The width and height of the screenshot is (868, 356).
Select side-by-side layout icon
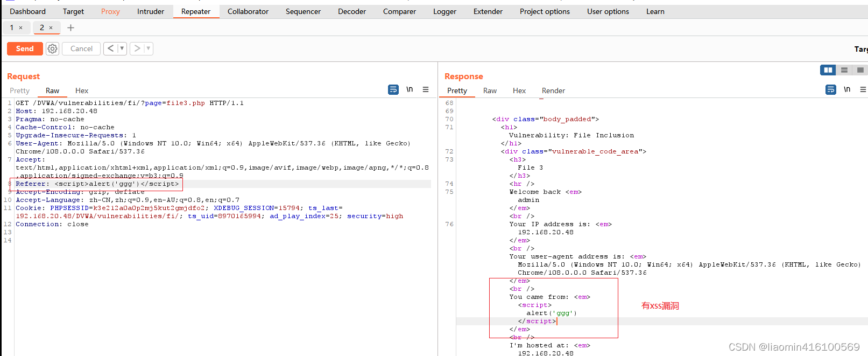click(828, 70)
